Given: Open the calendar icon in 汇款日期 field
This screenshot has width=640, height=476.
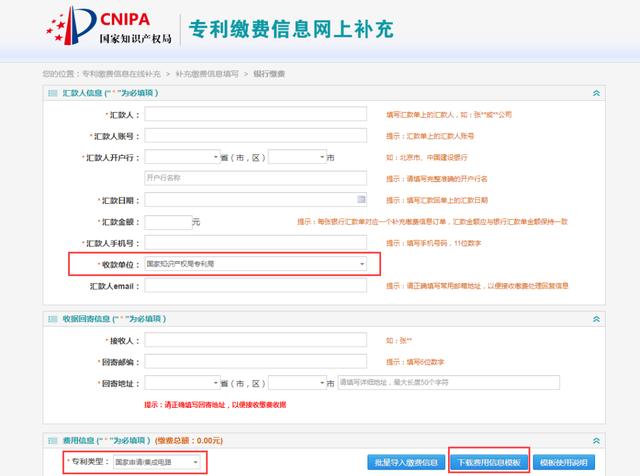Looking at the screenshot, I should coord(361,199).
